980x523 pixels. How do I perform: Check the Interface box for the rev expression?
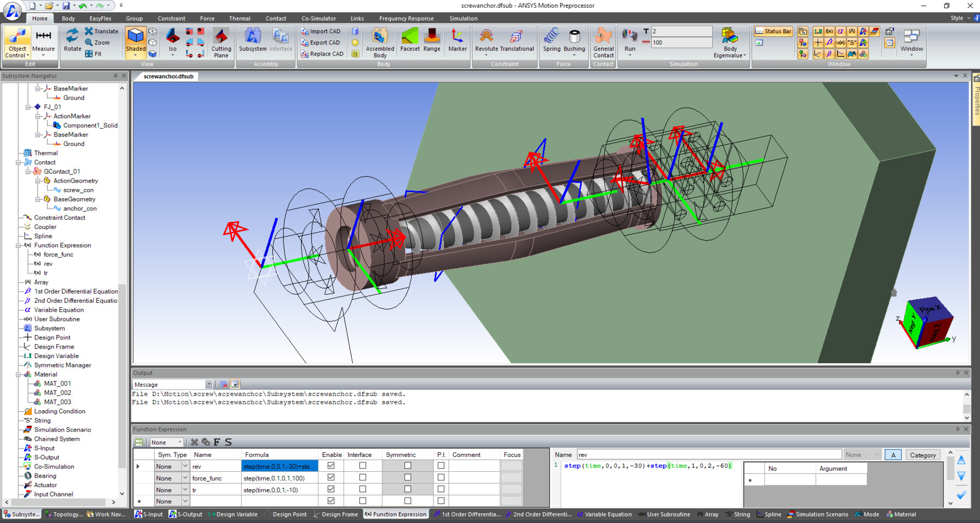click(362, 466)
